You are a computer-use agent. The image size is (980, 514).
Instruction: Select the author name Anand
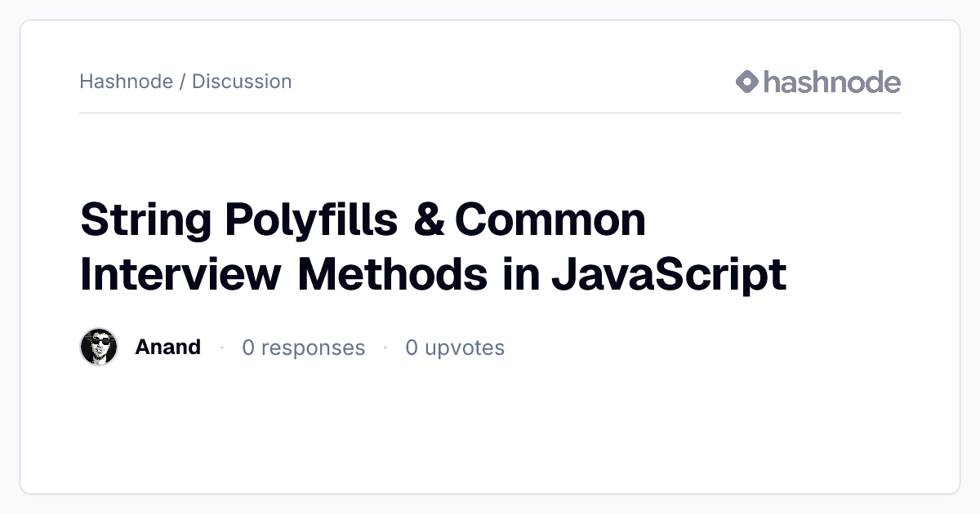pos(167,347)
